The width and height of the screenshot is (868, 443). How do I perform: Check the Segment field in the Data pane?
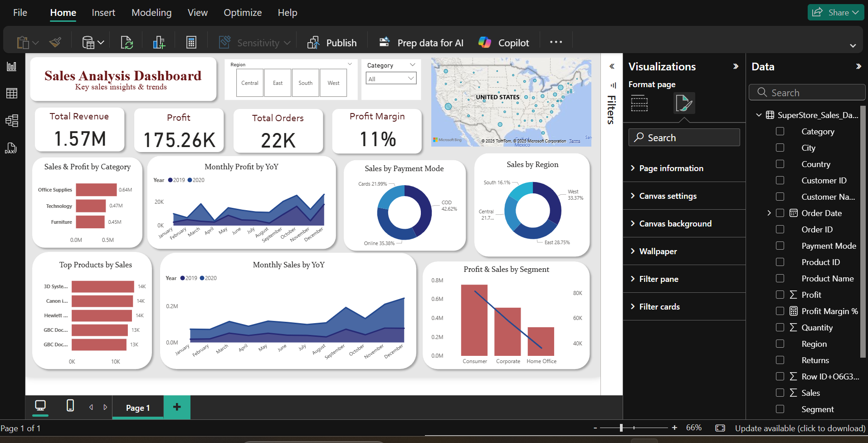780,409
